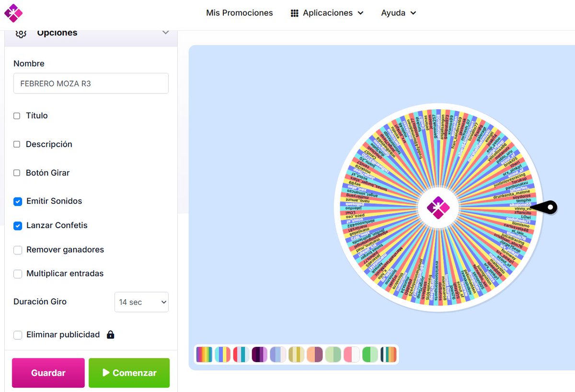Click the Guardar button

48,373
